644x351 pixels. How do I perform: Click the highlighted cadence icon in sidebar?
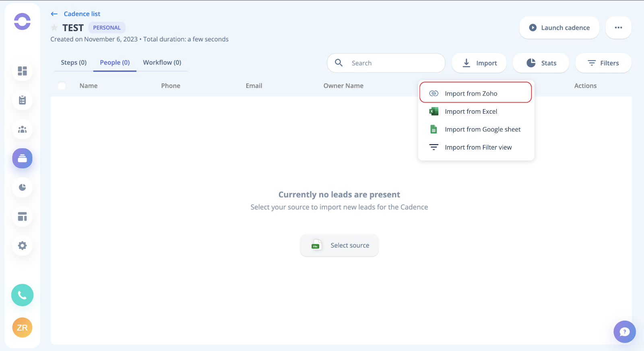point(22,158)
